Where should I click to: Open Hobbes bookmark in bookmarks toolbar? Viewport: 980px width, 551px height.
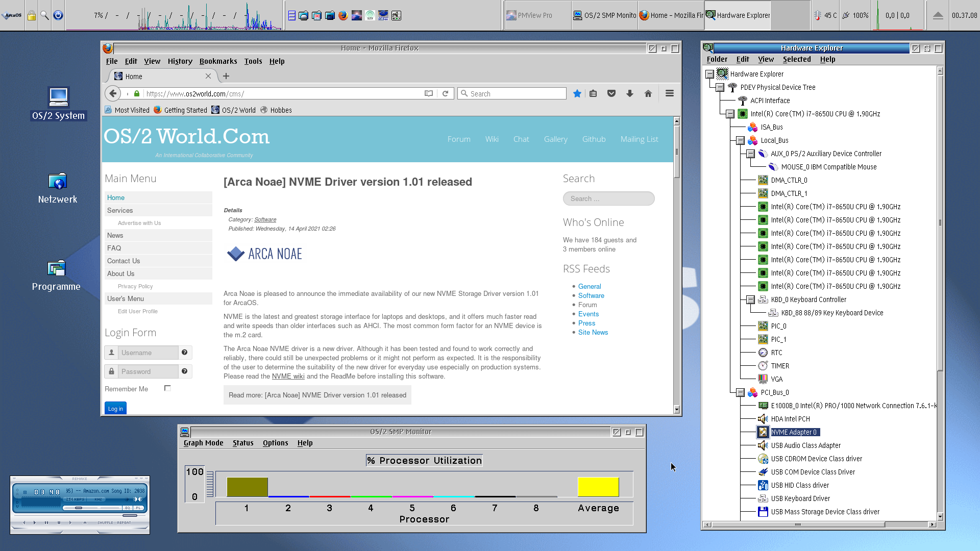click(276, 110)
